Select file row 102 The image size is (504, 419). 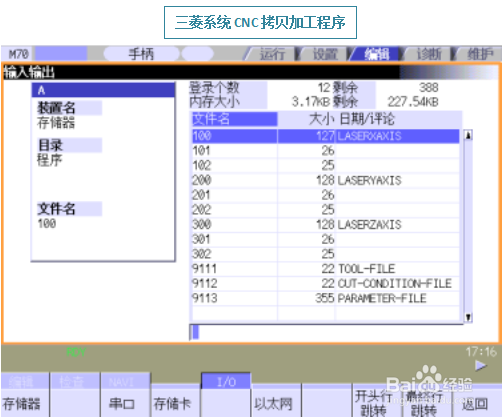326,165
